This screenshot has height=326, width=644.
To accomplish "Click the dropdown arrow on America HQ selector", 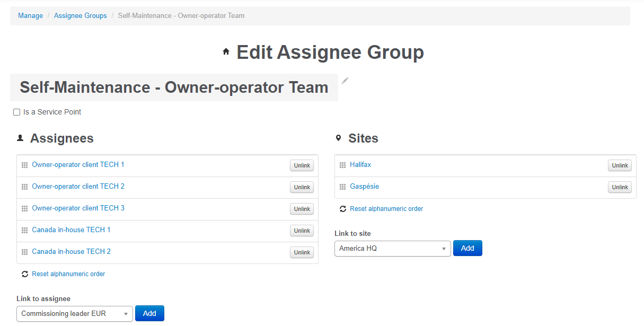I will tap(444, 248).
